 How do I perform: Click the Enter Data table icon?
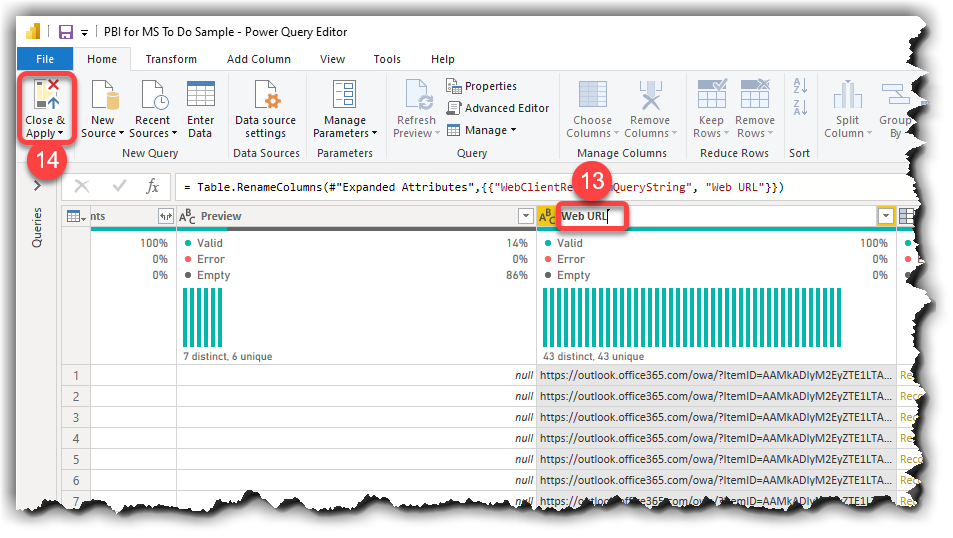[201, 95]
